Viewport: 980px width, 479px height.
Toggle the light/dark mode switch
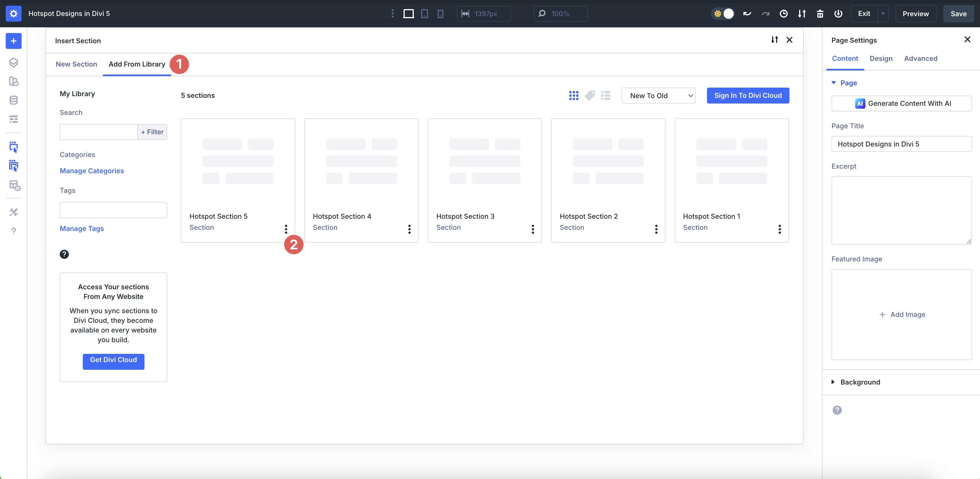[722, 14]
